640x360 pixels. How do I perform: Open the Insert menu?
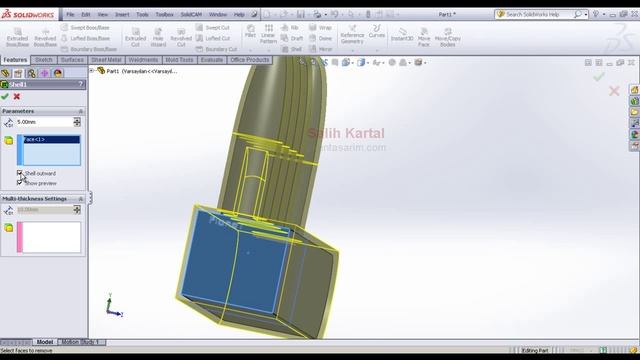(122, 14)
